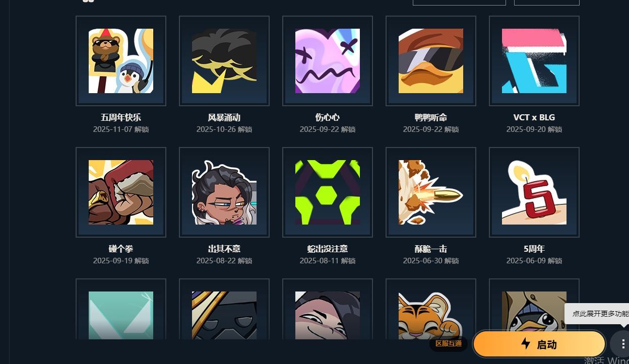Click the 启动 launch button

click(539, 344)
